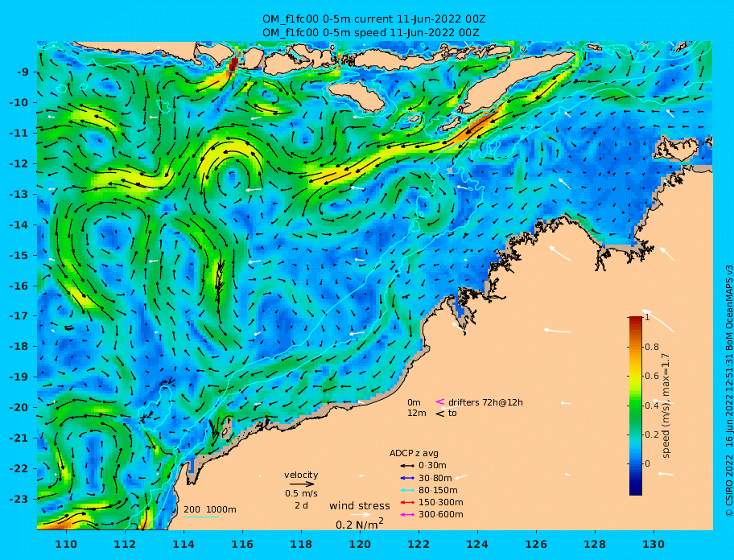Click the '114' longitude axis label

(x=183, y=544)
